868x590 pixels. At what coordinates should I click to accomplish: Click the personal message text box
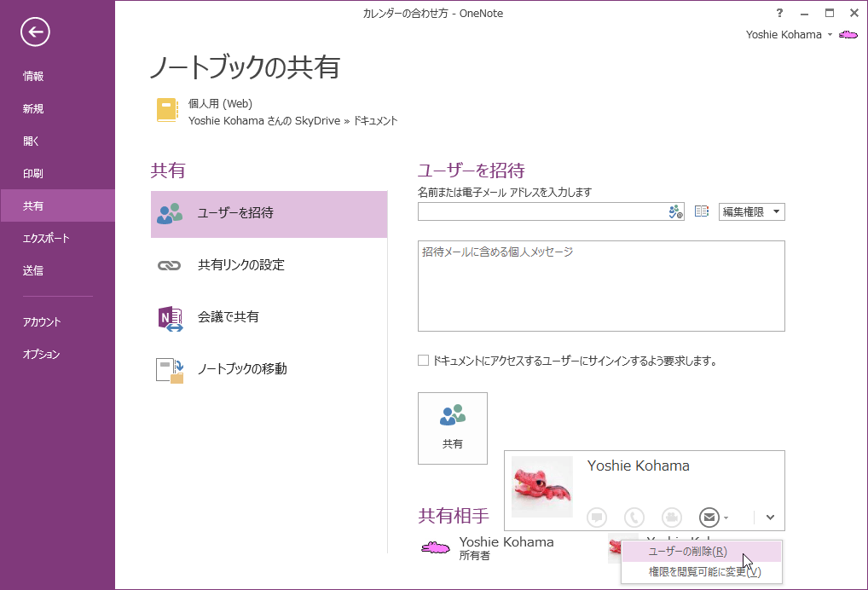[601, 286]
